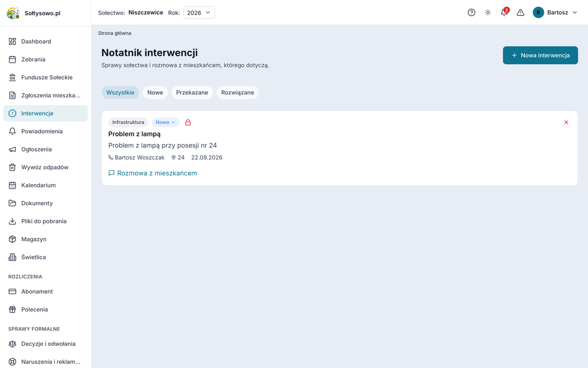Toggle the light/dark theme sun icon

488,13
